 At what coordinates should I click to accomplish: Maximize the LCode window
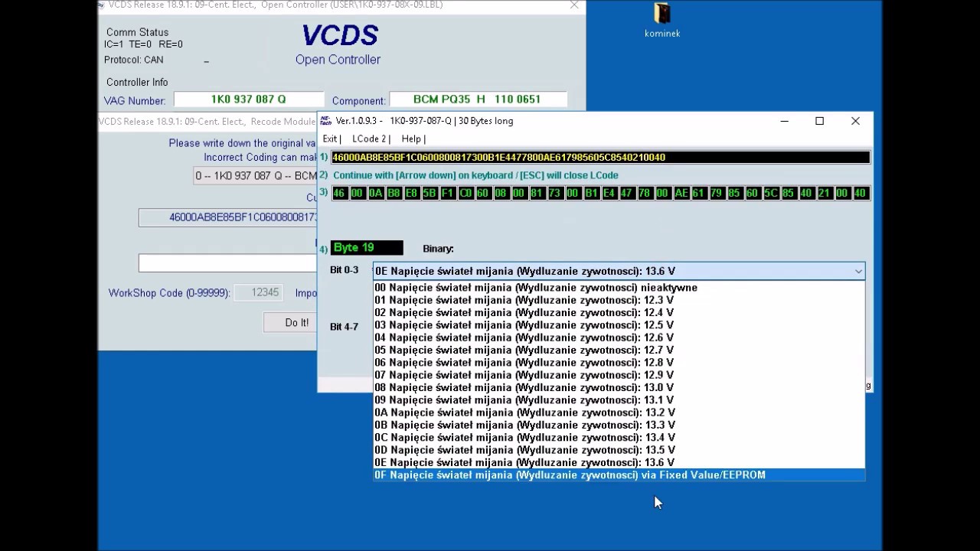[819, 121]
